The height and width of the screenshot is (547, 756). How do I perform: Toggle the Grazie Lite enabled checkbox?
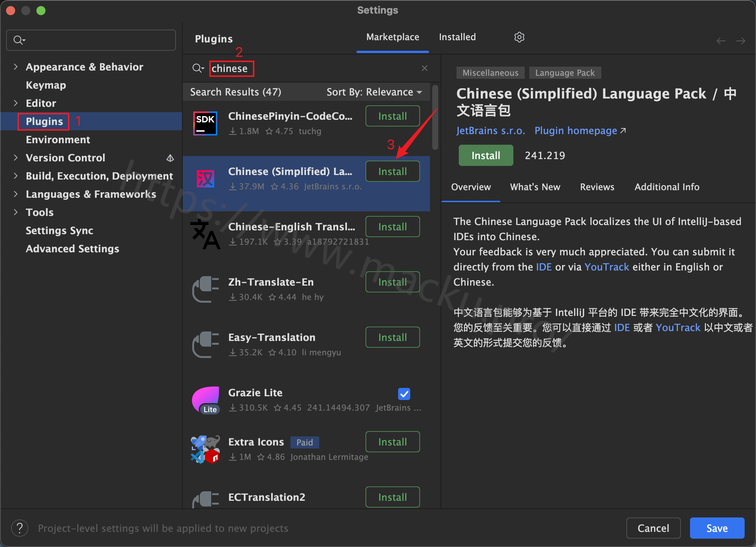tap(404, 394)
